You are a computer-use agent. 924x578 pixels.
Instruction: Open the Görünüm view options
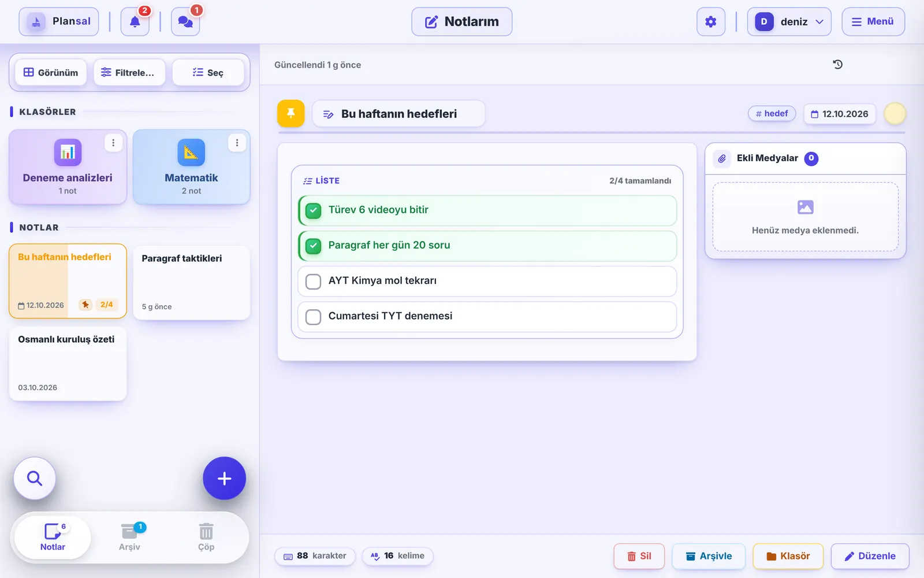click(x=51, y=72)
